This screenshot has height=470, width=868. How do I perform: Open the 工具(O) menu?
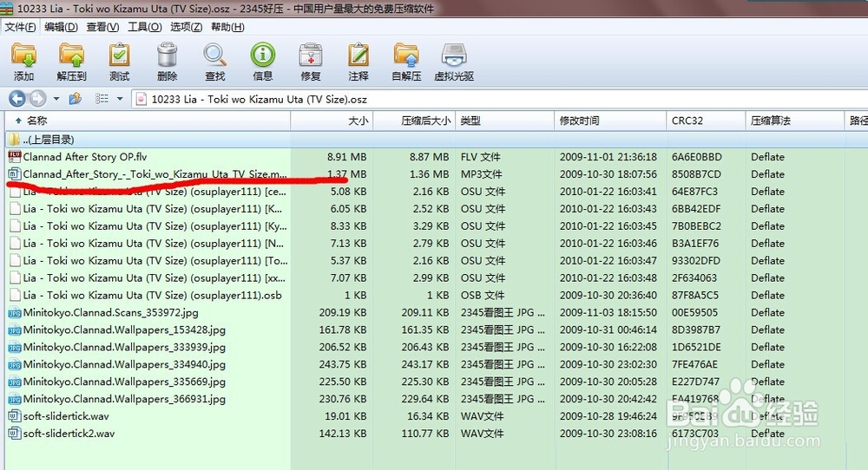144,27
